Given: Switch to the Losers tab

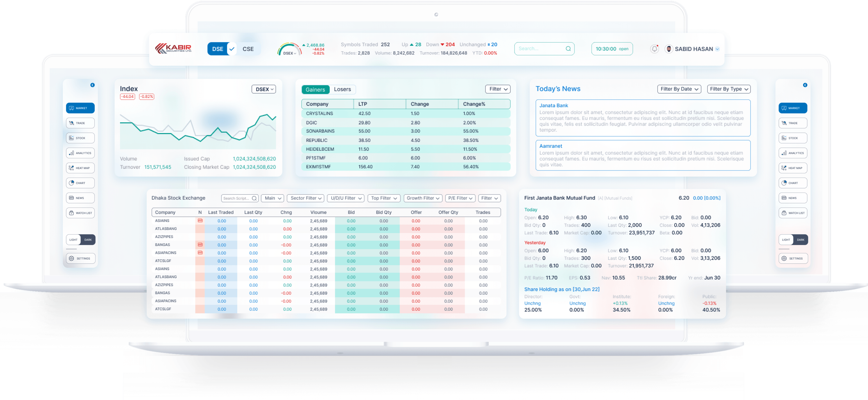Looking at the screenshot, I should [x=342, y=90].
